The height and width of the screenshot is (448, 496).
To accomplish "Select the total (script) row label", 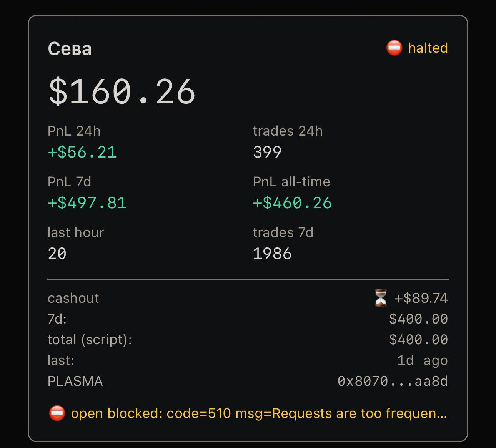I will [x=90, y=340].
